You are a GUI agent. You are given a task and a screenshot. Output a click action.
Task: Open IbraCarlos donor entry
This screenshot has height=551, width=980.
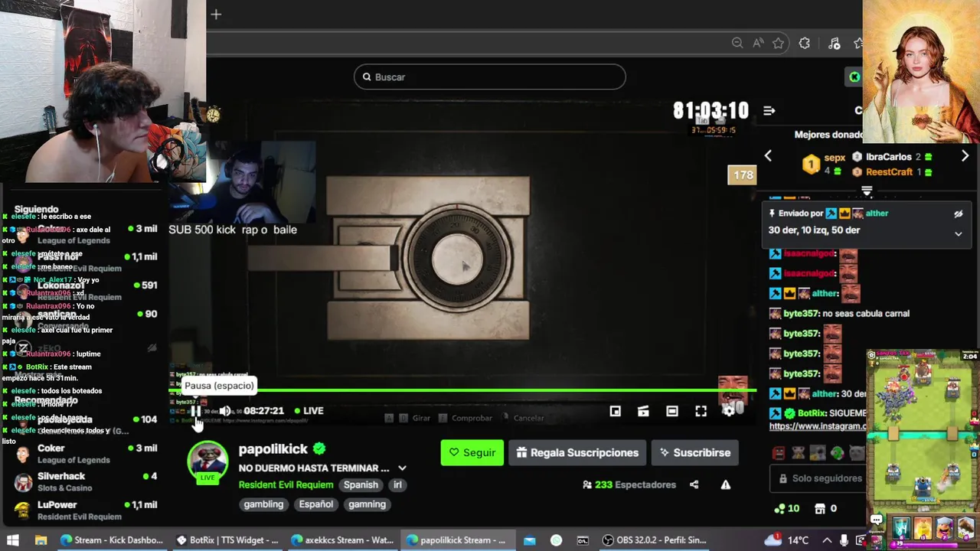tap(892, 157)
